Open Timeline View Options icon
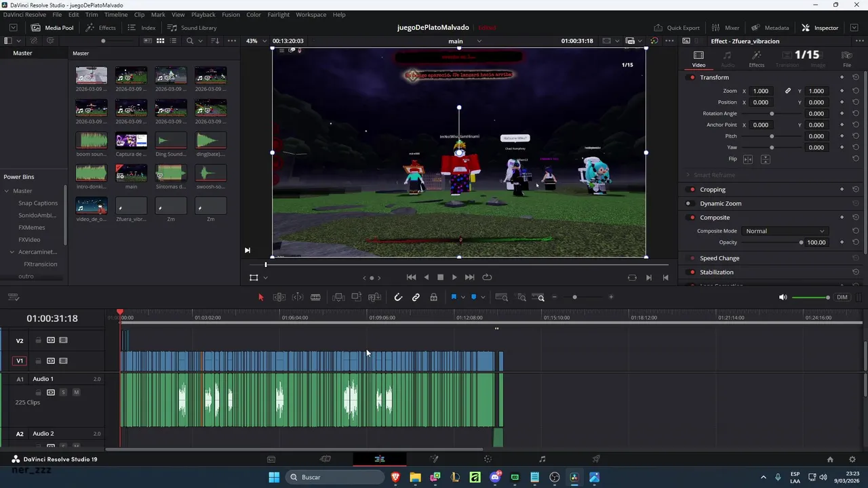Screen dimensions: 868x488 13,297
